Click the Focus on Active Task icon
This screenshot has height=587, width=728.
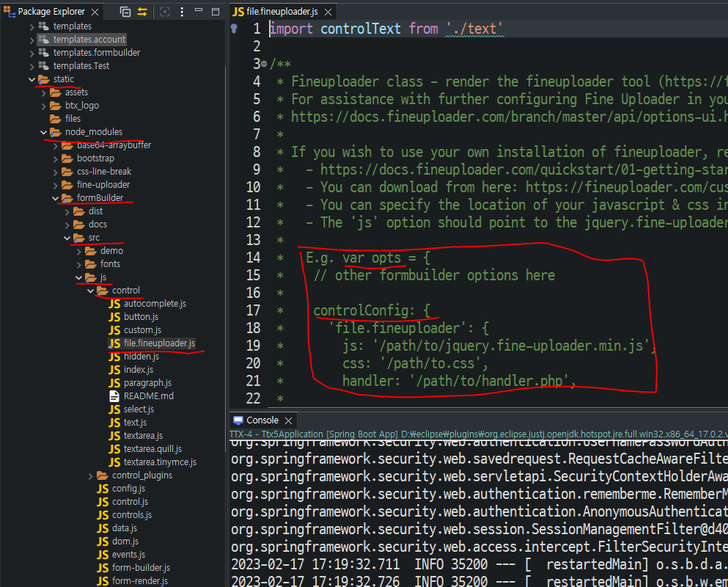pyautogui.click(x=165, y=11)
